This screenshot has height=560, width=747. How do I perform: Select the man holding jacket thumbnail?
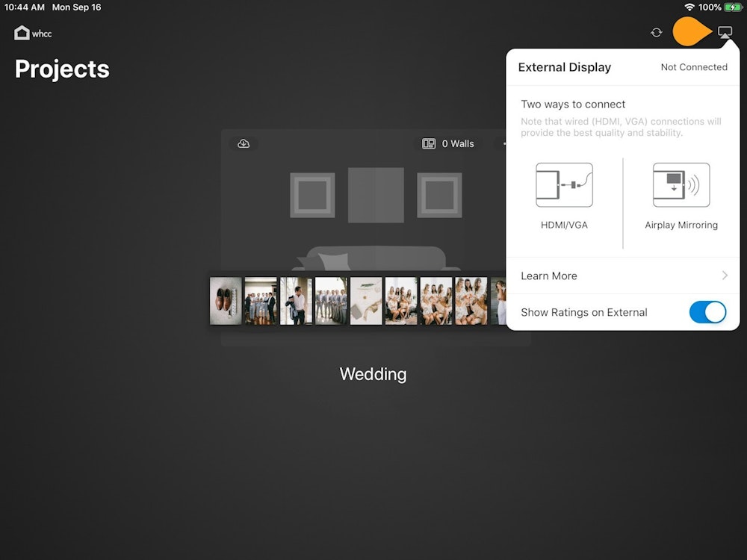point(296,301)
